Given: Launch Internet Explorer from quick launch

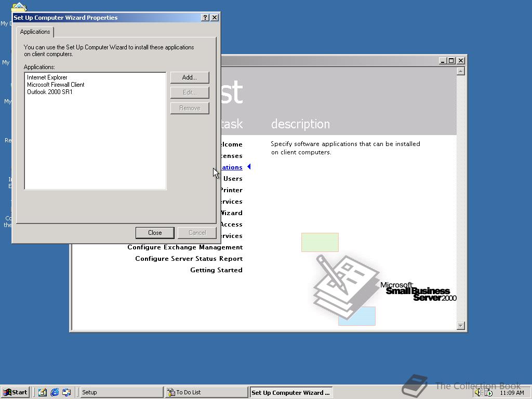Looking at the screenshot, I should click(55, 392).
